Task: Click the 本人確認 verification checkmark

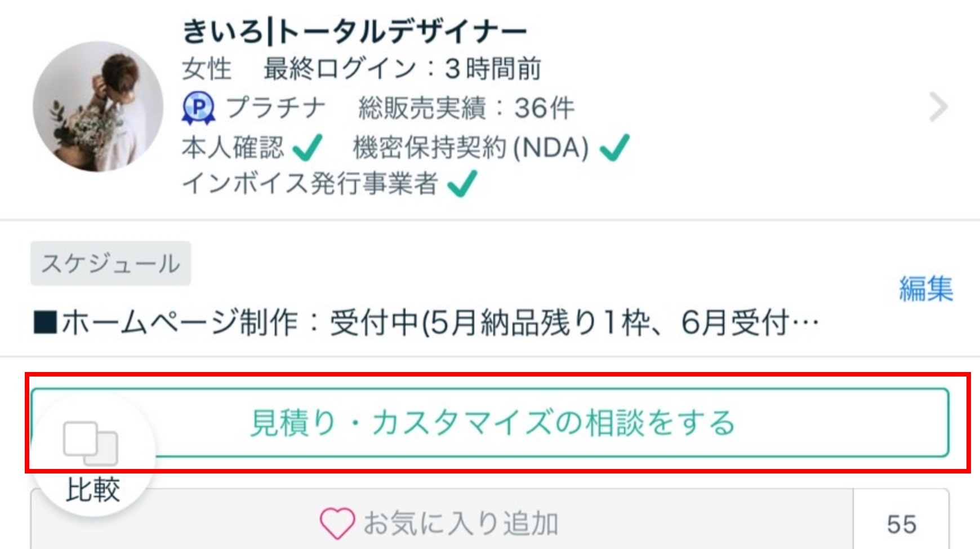Action: 308,148
